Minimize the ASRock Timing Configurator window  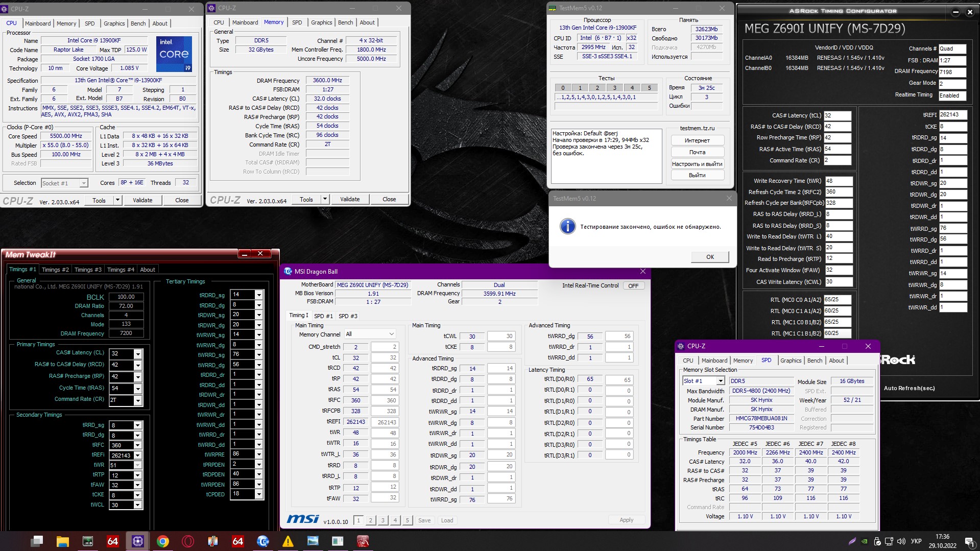(x=955, y=12)
